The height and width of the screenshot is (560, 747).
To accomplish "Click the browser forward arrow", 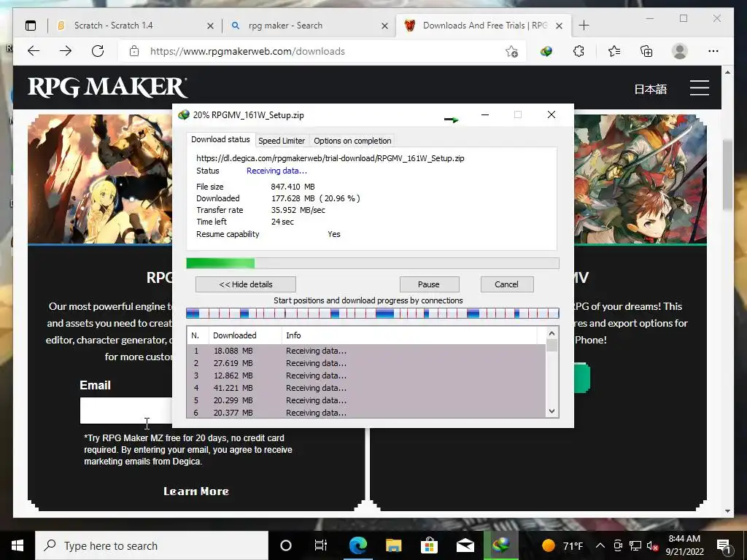I will 66,51.
